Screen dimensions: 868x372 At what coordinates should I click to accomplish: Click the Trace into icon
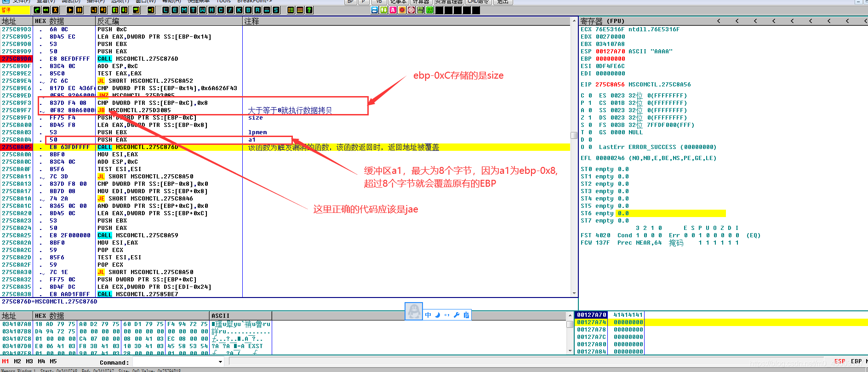coord(115,10)
